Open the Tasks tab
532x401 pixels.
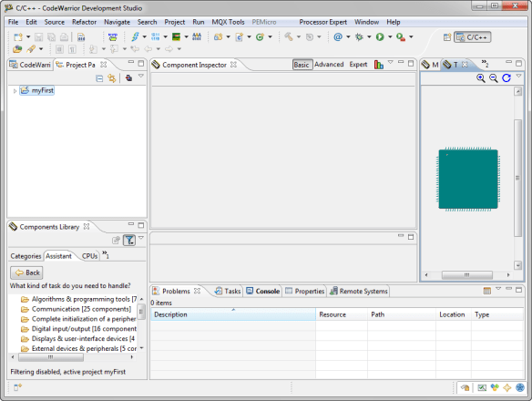coord(228,291)
